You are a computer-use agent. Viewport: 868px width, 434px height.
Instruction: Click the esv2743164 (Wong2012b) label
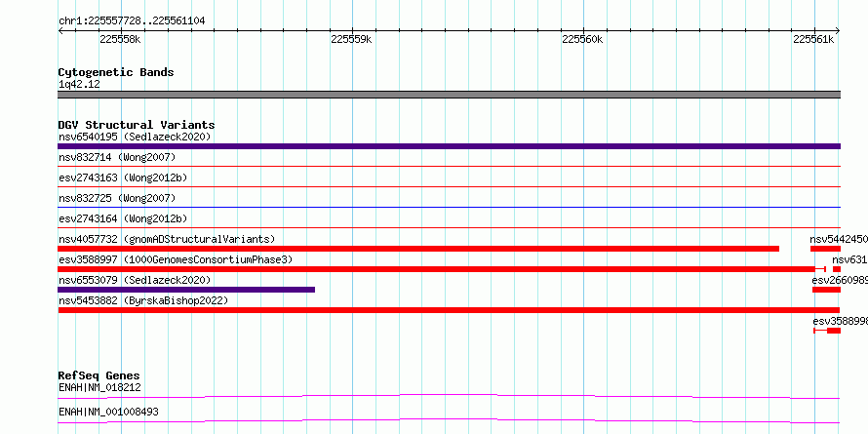tap(123, 218)
